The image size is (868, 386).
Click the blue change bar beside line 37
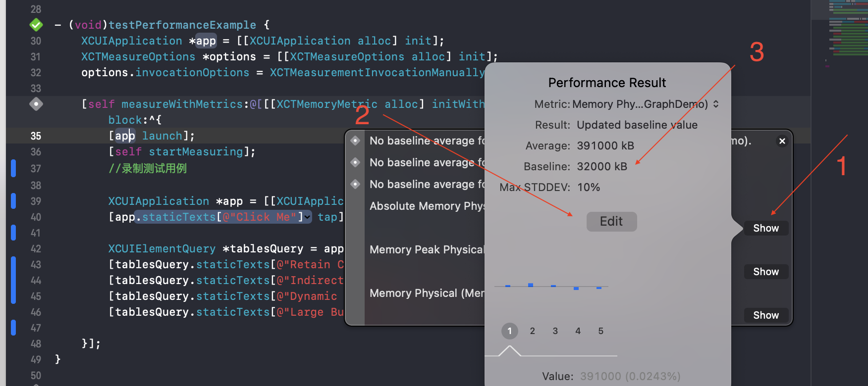pyautogui.click(x=13, y=168)
